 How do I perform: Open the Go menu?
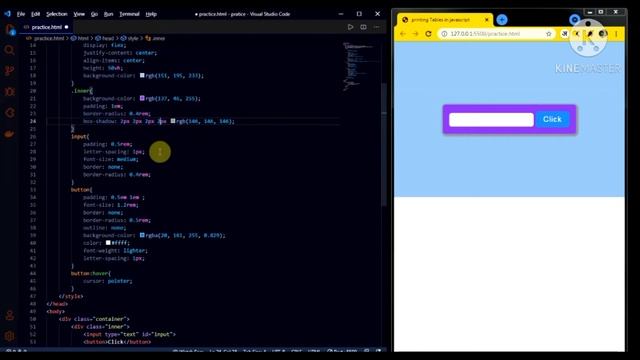[94, 14]
